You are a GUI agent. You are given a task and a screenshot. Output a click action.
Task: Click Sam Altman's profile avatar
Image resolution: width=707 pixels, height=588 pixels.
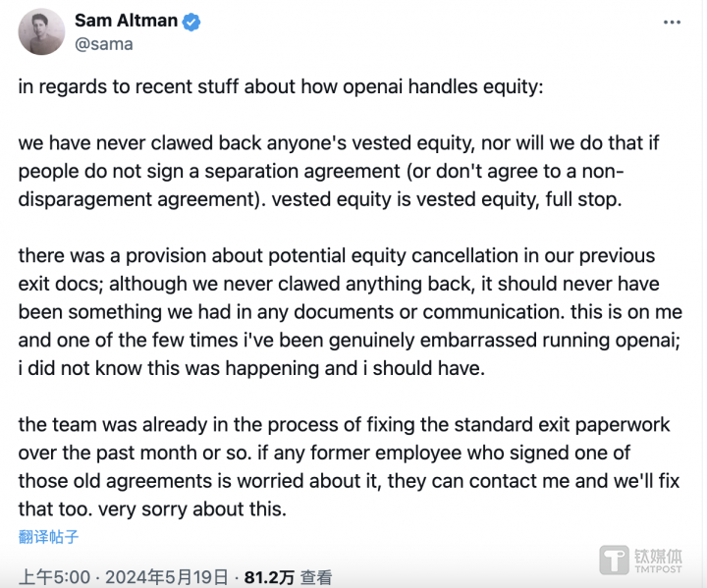point(42,32)
